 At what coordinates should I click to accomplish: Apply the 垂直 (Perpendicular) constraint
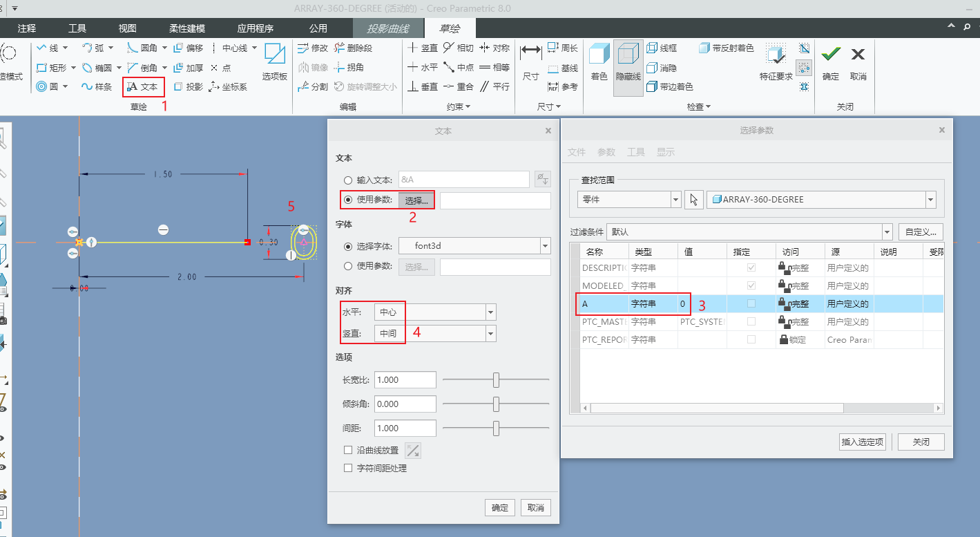coord(423,87)
